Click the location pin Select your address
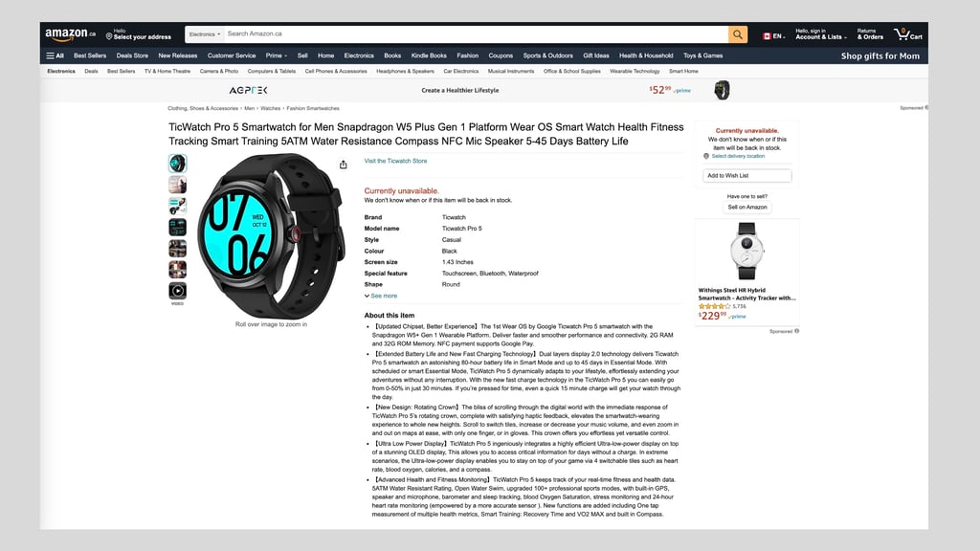 coord(139,34)
